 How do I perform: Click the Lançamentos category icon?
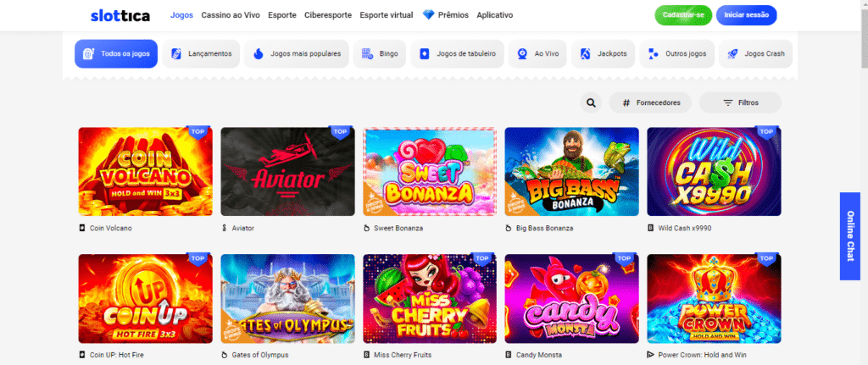coord(176,53)
